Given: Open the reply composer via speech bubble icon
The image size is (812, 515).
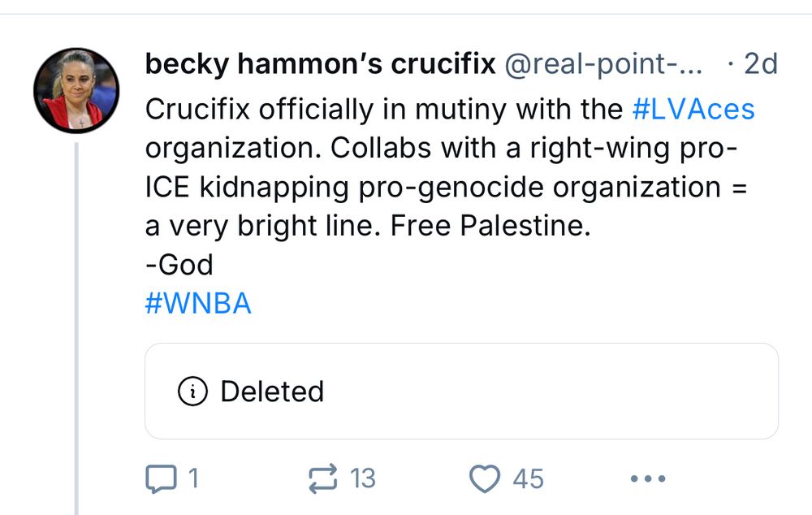Looking at the screenshot, I should [161, 478].
